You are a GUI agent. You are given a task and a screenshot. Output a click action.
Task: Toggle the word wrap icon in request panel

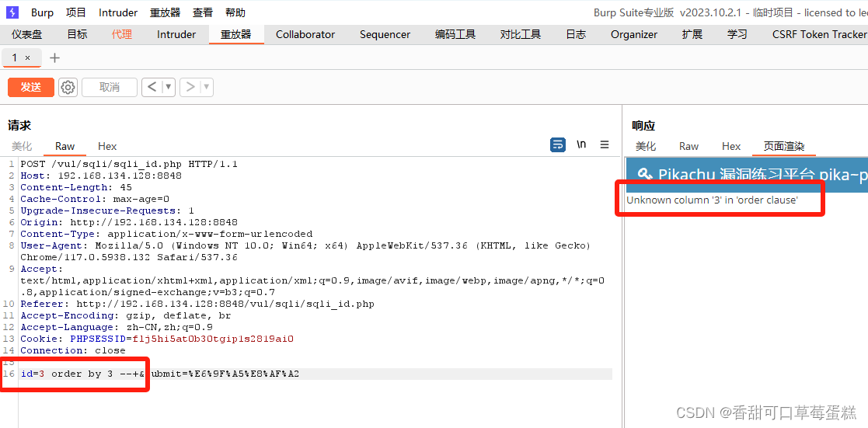(x=557, y=145)
